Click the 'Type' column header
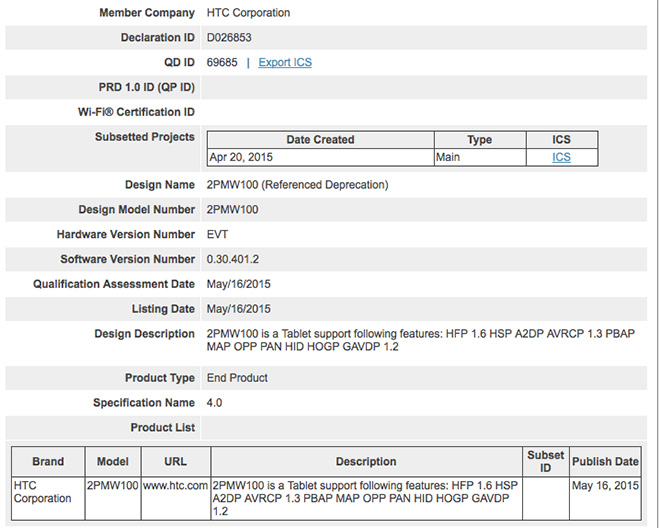Viewport: 660px width, 528px height. [479, 139]
